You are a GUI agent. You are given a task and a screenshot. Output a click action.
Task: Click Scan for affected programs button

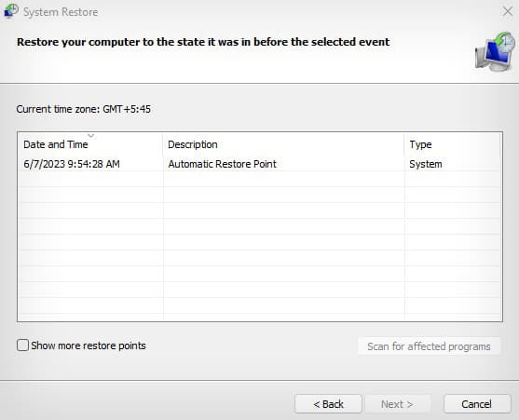(429, 345)
